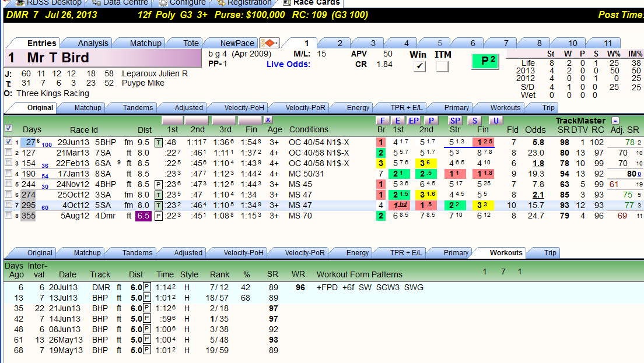Open the Tote tab
This screenshot has height=363, width=644.
tap(191, 43)
